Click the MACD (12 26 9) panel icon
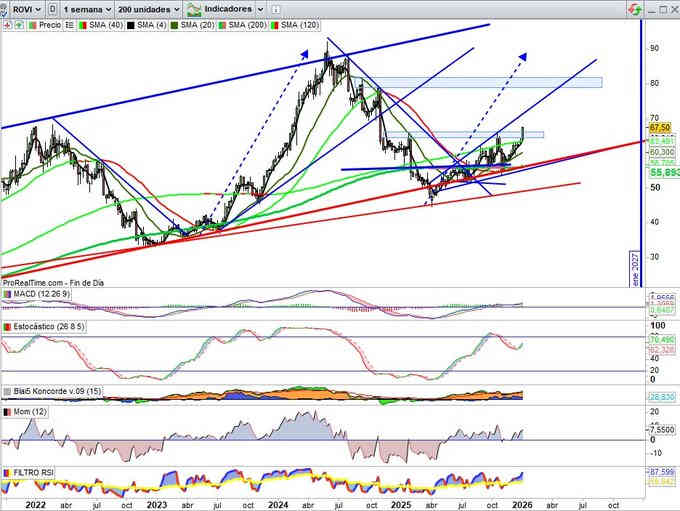This screenshot has height=511, width=680. 6,294
